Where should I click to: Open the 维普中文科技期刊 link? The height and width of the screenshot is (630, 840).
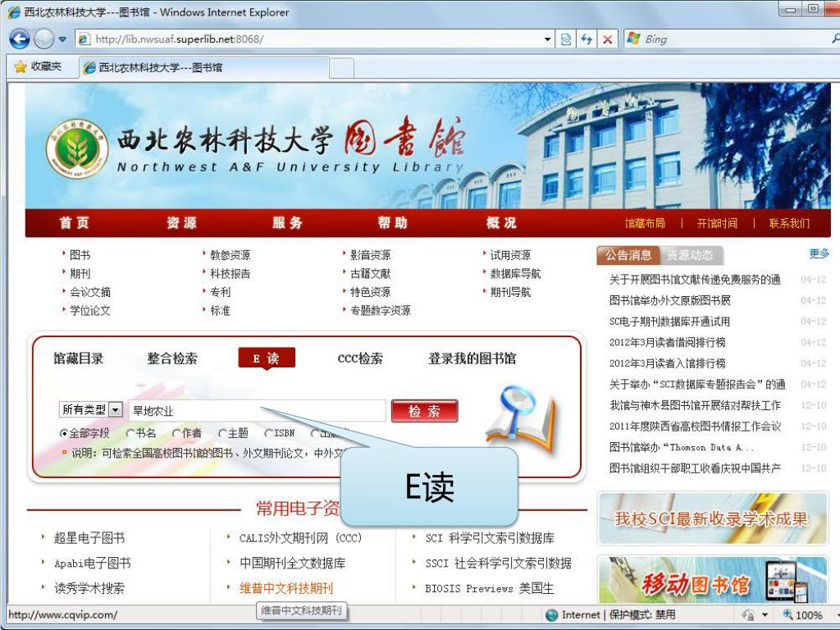coord(286,588)
